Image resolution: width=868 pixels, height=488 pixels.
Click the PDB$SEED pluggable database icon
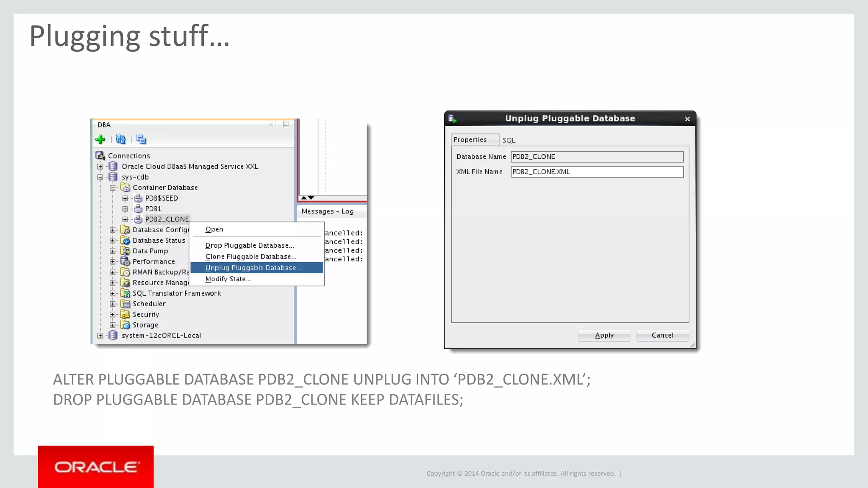[138, 198]
